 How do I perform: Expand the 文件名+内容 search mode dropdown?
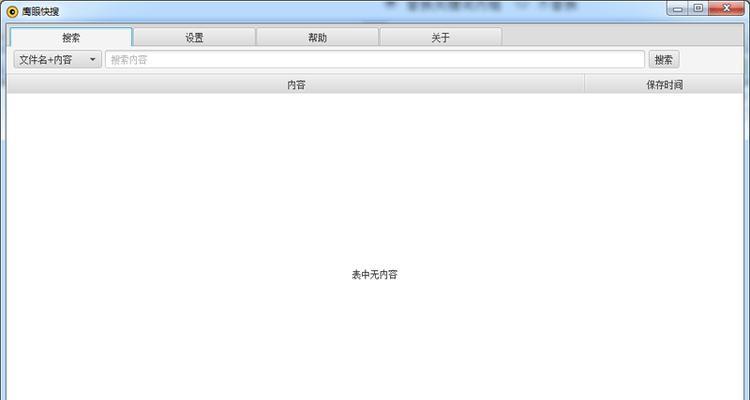pos(57,60)
